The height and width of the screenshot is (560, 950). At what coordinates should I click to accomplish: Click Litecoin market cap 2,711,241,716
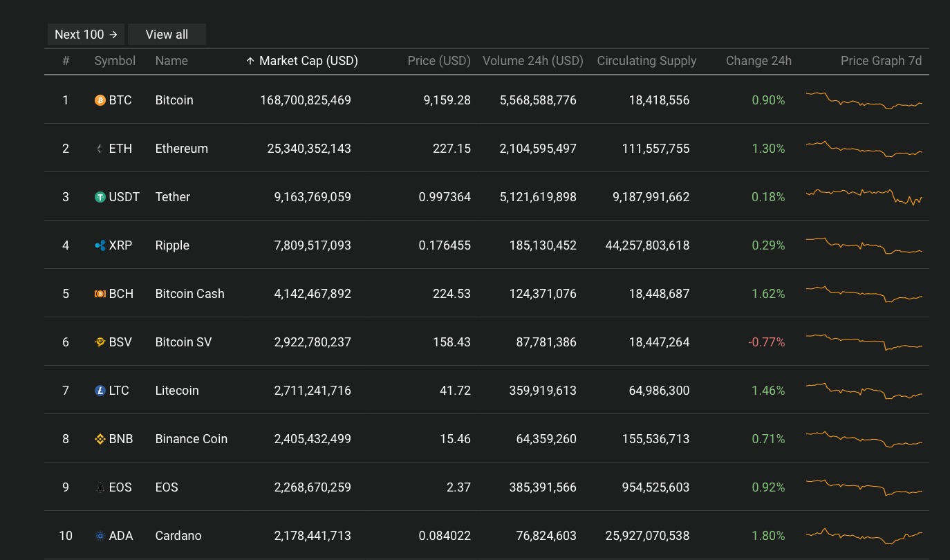313,391
